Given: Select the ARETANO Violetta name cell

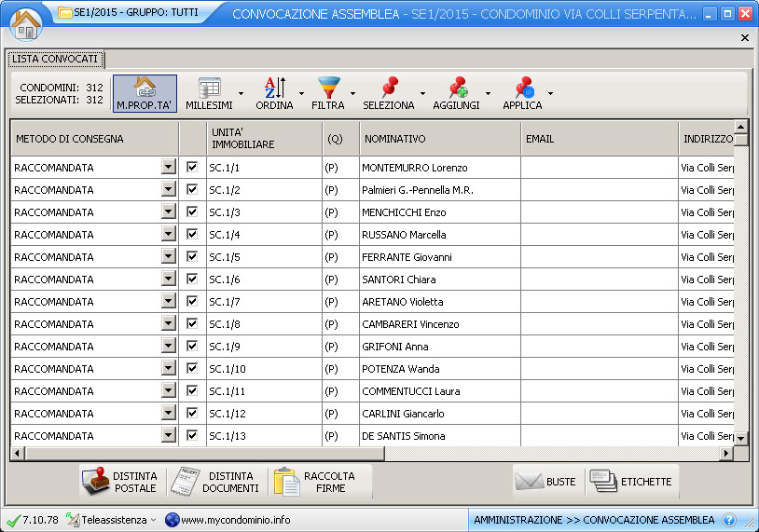Looking at the screenshot, I should pos(440,302).
